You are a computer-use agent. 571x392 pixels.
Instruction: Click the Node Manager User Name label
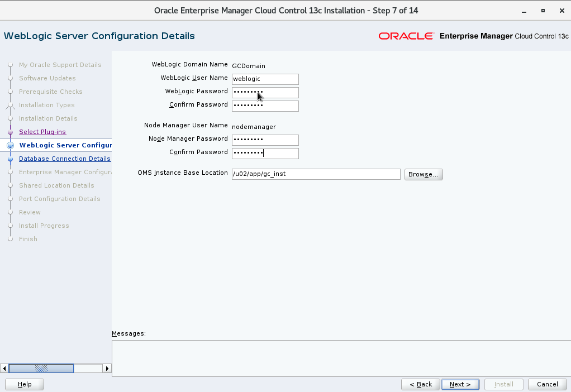(x=185, y=125)
